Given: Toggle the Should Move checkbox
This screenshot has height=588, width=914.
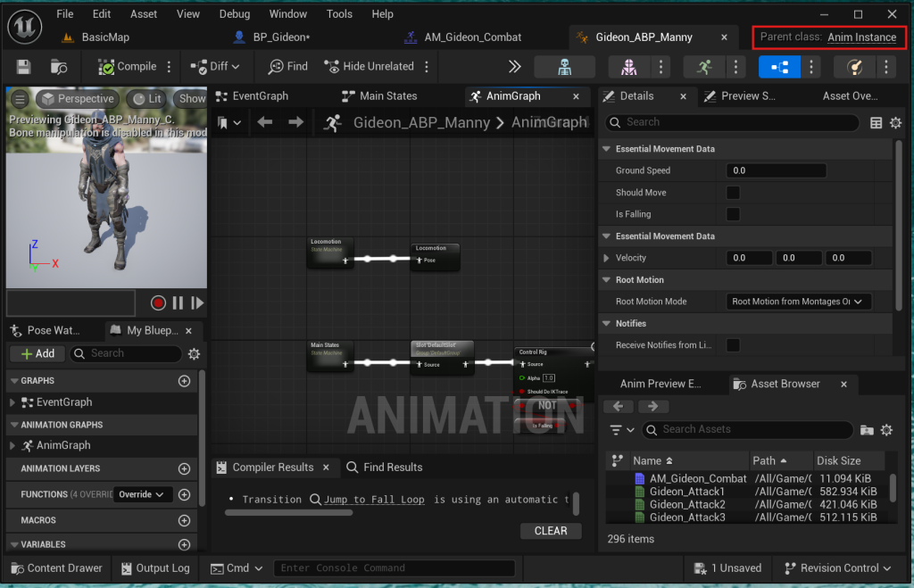Looking at the screenshot, I should pos(733,193).
